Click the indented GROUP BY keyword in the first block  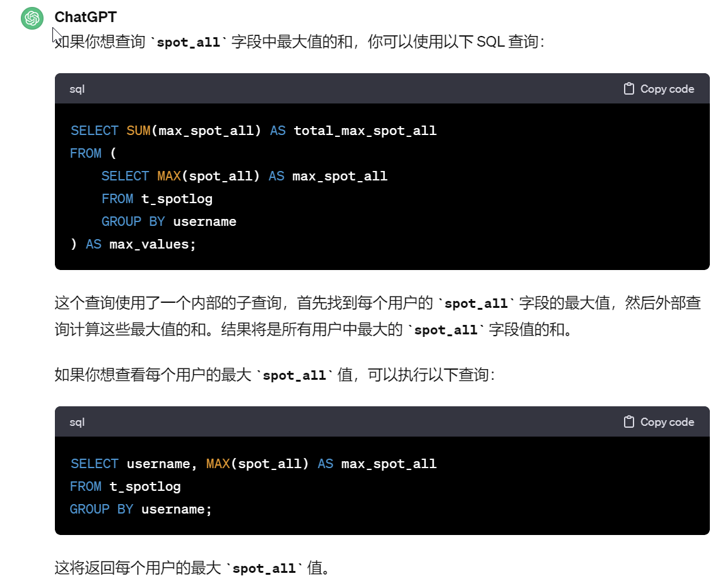point(133,221)
